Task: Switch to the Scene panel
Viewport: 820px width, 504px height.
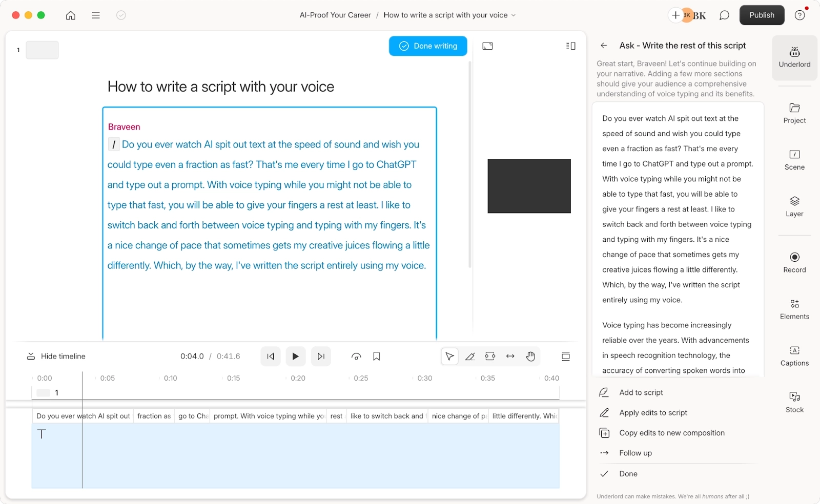Action: tap(794, 160)
